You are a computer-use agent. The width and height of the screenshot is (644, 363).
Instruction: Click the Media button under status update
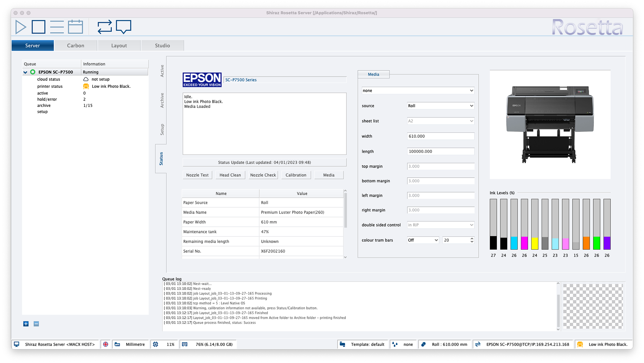[x=329, y=175]
